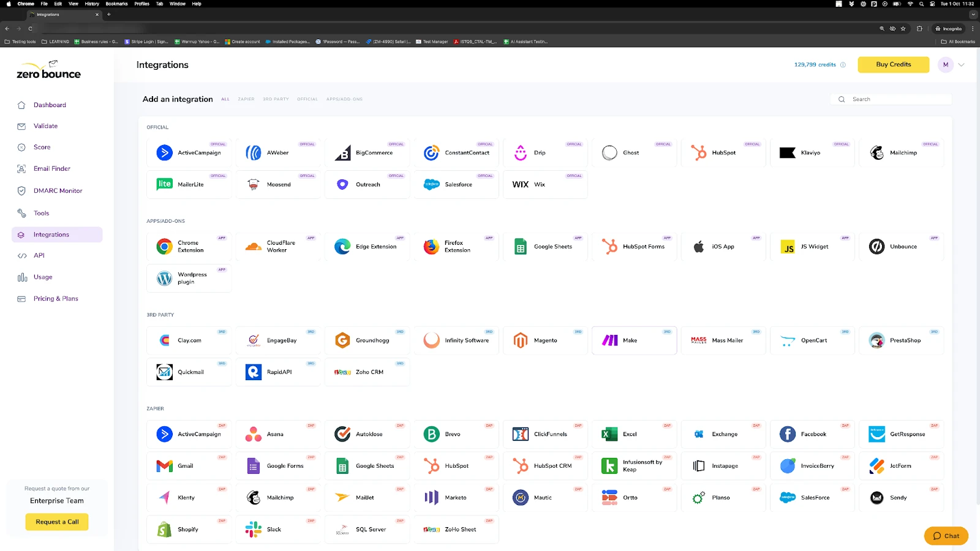Open the Chrome Extension add-on
This screenshot has width=980, height=551.
(x=189, y=246)
